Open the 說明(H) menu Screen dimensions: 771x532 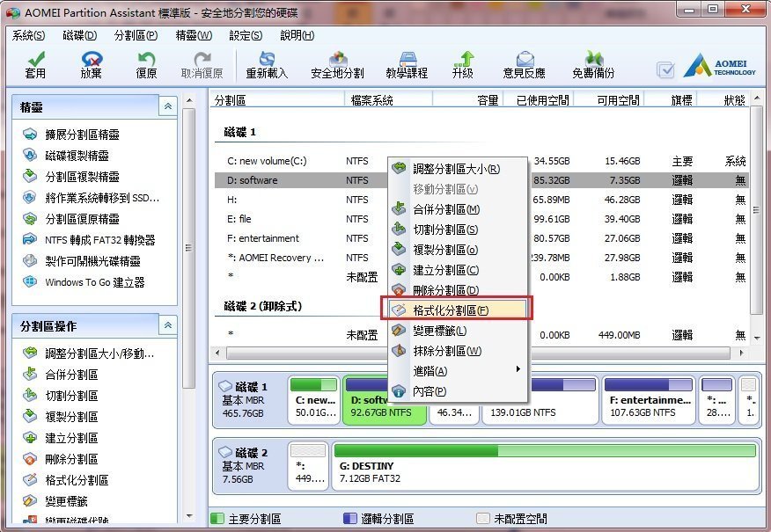pos(297,35)
